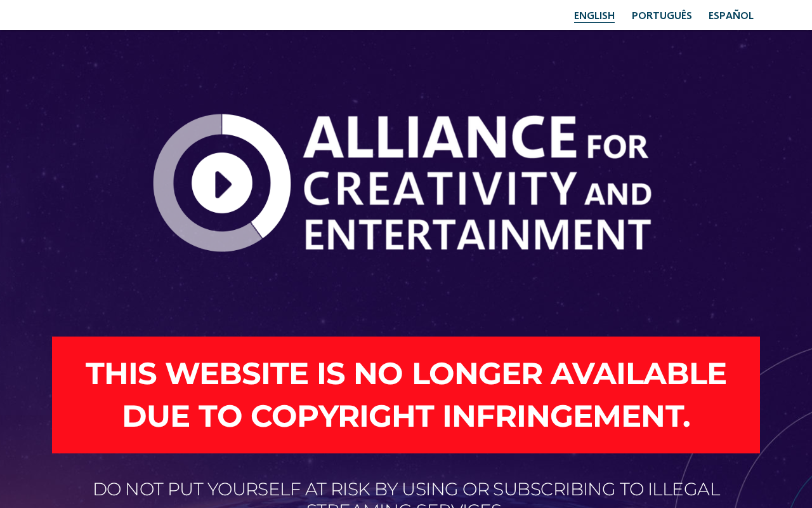
Task: Click the word AVAILABLE in the red banner
Action: point(639,373)
